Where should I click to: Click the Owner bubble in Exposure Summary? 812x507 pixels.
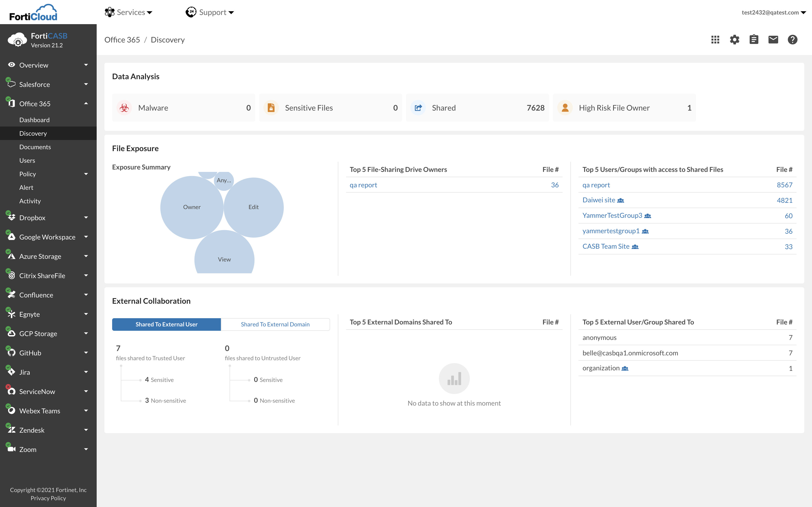coord(192,207)
